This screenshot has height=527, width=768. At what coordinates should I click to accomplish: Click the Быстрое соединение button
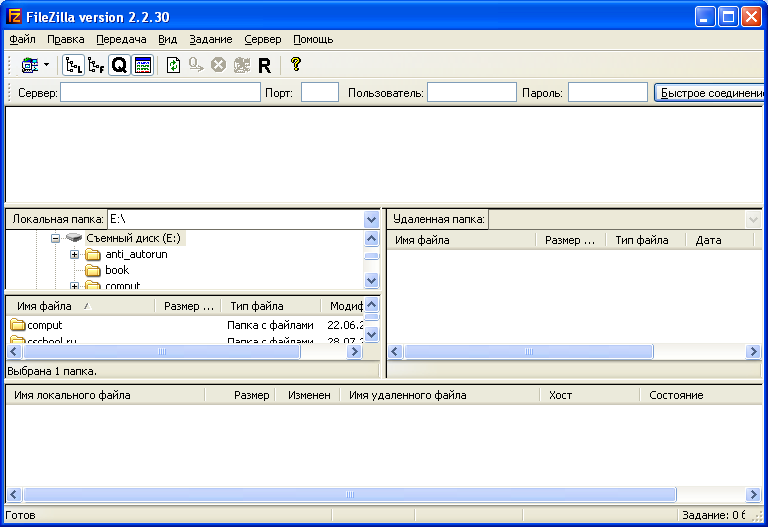[x=709, y=93]
